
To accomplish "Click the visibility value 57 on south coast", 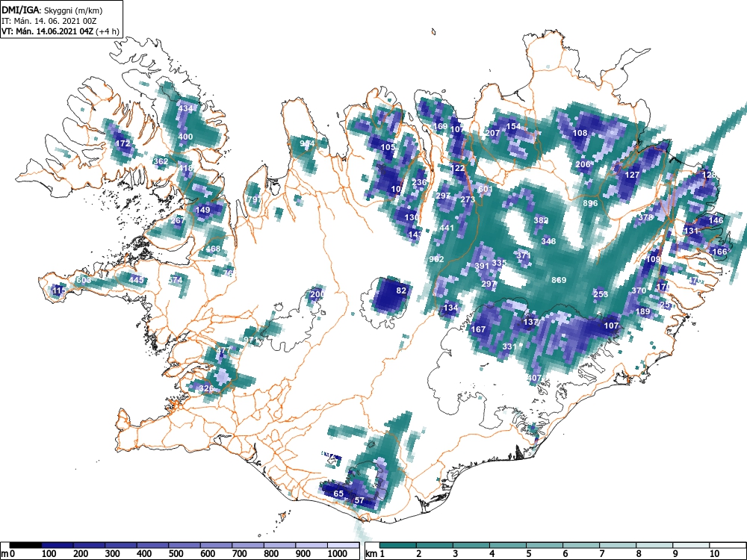I will click(x=360, y=500).
